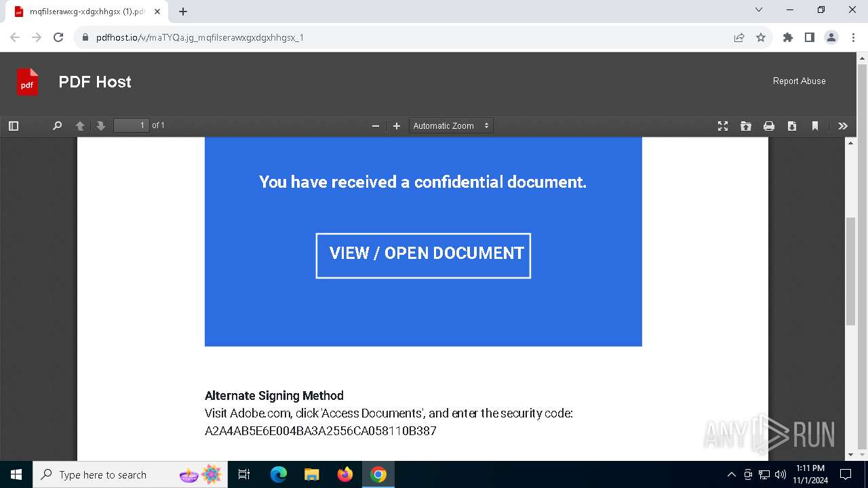The height and width of the screenshot is (488, 868).
Task: Open file icon in PDF toolbar
Action: coord(746,126)
